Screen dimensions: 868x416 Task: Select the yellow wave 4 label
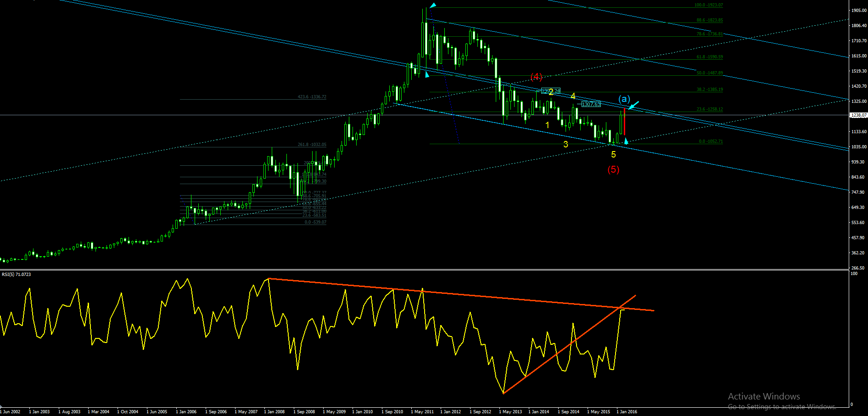[x=573, y=96]
